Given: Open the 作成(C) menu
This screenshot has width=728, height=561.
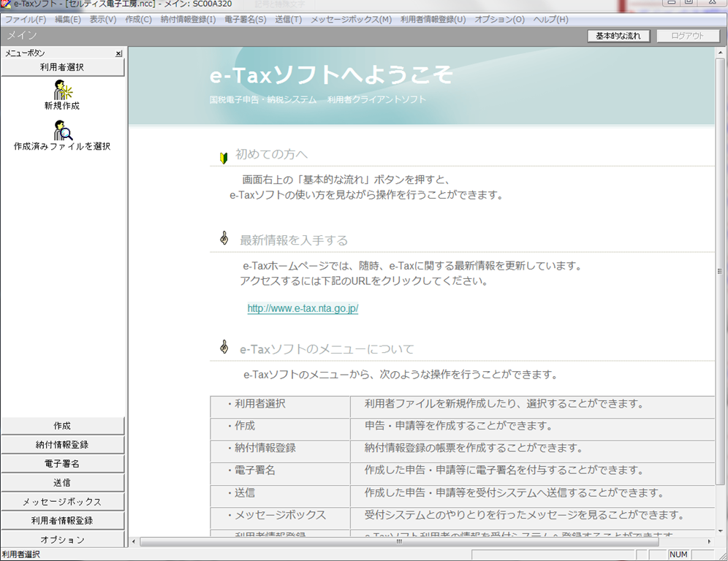Looking at the screenshot, I should 138,20.
